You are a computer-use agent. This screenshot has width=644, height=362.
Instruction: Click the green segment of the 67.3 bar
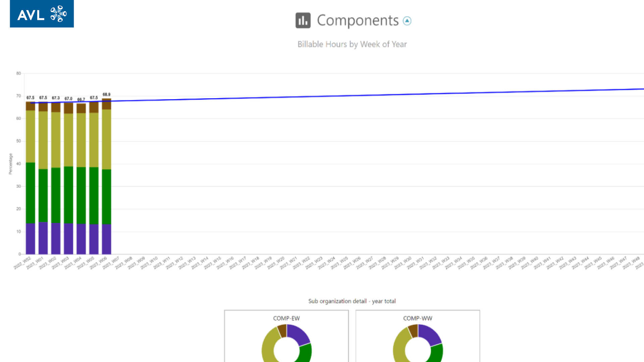coord(56,195)
